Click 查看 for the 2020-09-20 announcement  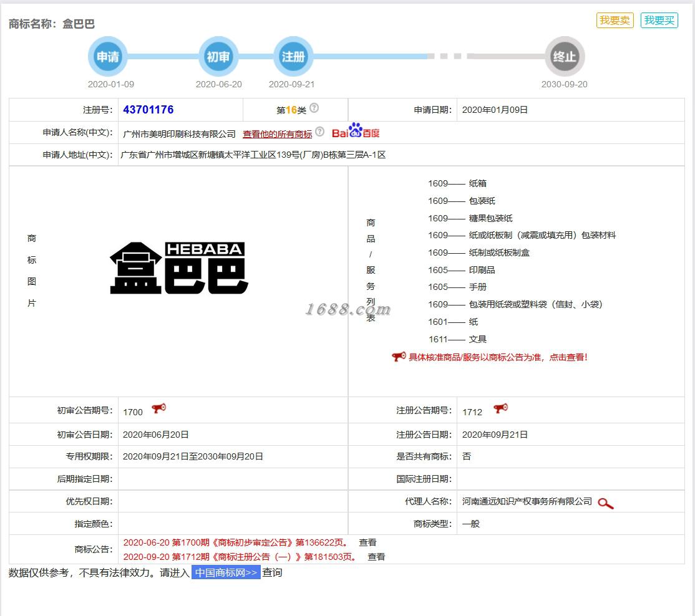[376, 557]
